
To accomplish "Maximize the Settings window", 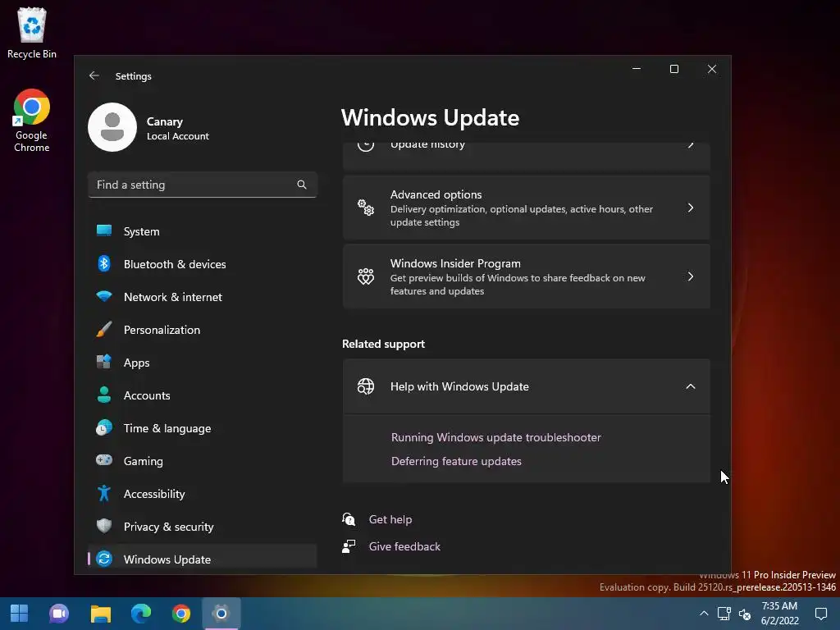I will pyautogui.click(x=674, y=69).
